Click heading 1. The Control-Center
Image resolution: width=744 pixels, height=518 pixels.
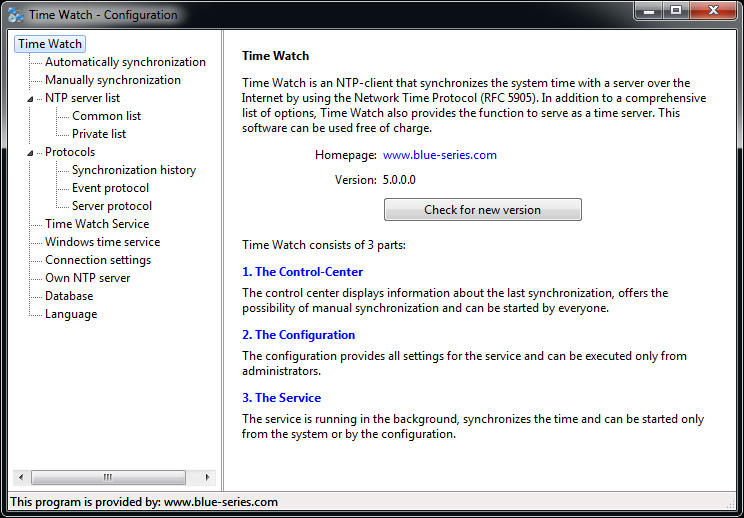click(302, 272)
